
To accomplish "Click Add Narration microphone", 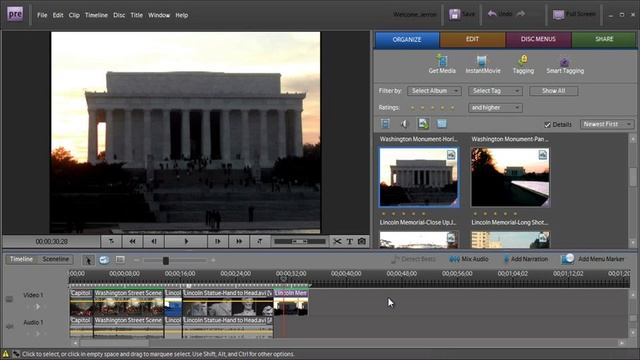I will 526,259.
